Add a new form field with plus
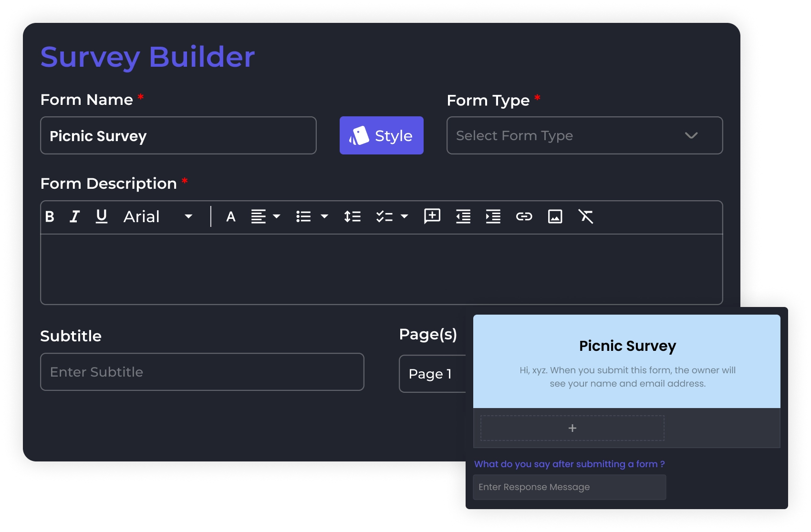 (x=572, y=428)
